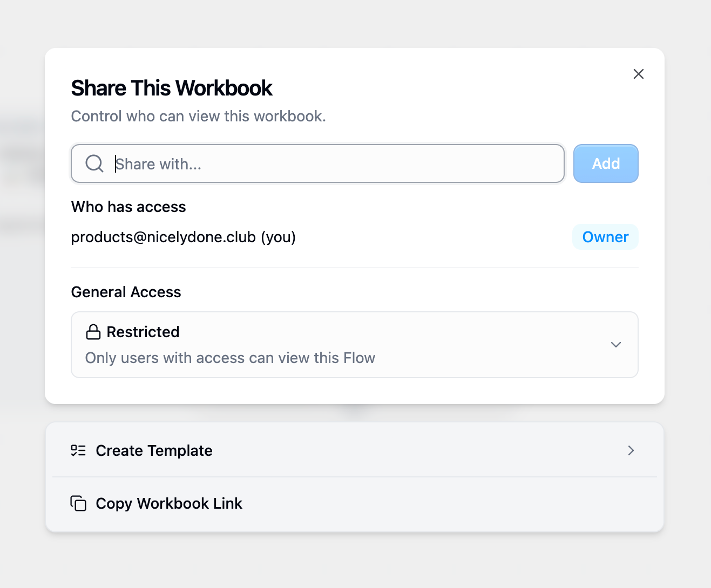The height and width of the screenshot is (588, 711).
Task: Click the 'General Access' section label
Action: (x=126, y=292)
